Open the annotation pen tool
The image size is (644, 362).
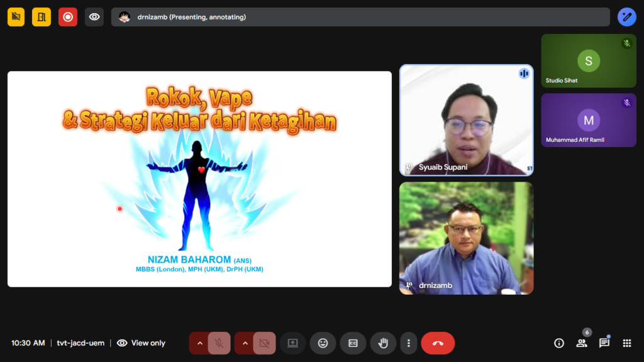click(x=626, y=17)
